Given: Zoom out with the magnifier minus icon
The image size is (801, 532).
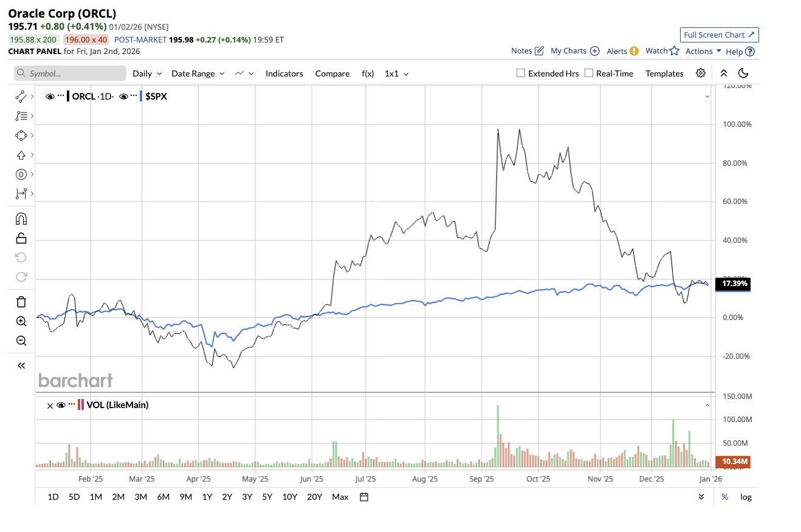Looking at the screenshot, I should 21,341.
